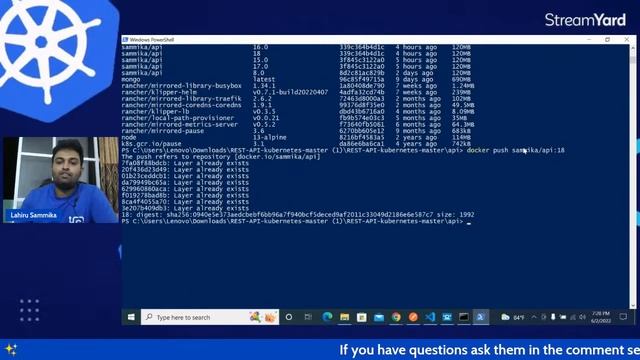Click the '7fa08f88bdcb: Layer already exists' line
This screenshot has height=360, width=640.
[x=185, y=163]
